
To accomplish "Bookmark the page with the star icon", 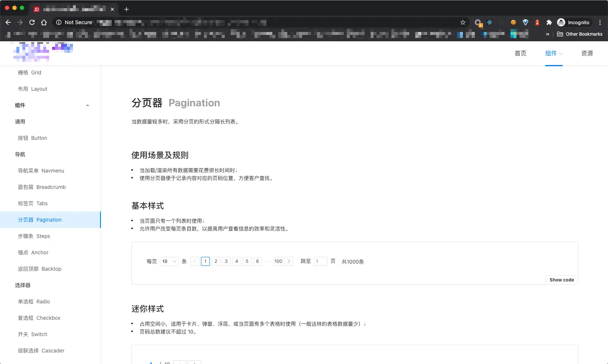I will coord(463,22).
